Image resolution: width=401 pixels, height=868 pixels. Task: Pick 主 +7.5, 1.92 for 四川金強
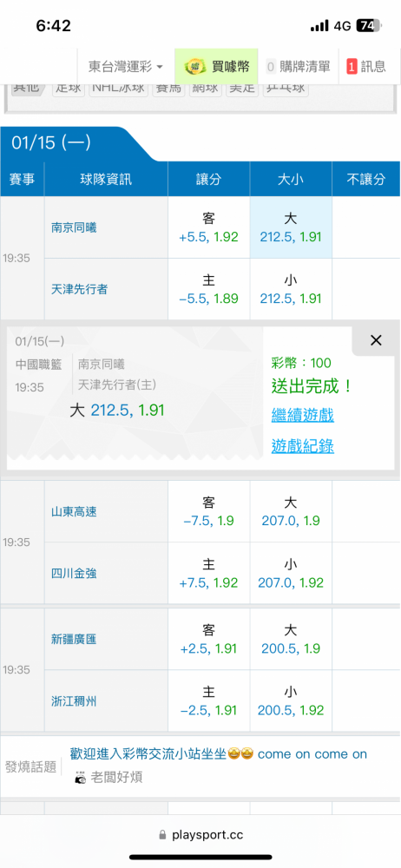click(209, 574)
